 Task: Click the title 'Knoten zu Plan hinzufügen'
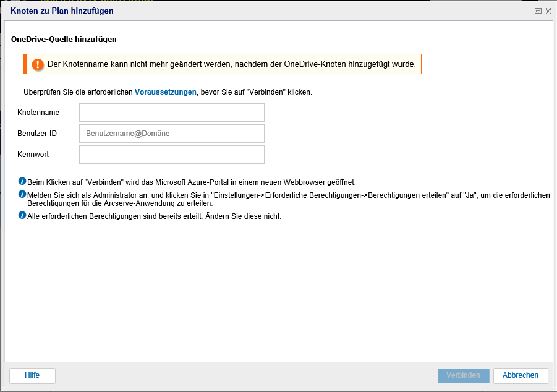(x=62, y=11)
